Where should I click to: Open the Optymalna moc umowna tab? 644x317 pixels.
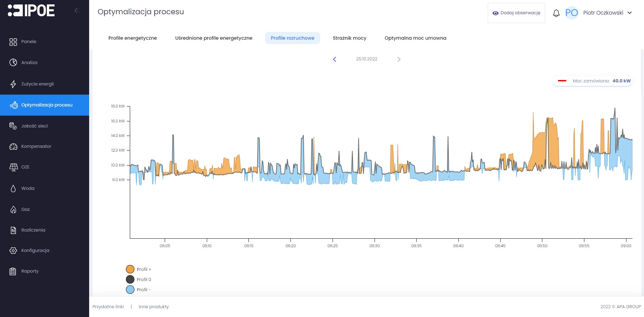(415, 38)
